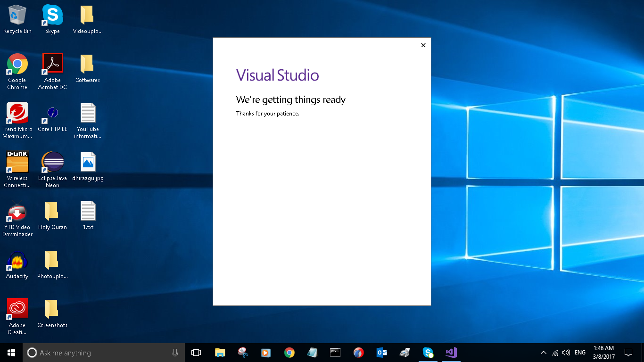Launch Core FTP LE
644x362 pixels.
tap(52, 114)
